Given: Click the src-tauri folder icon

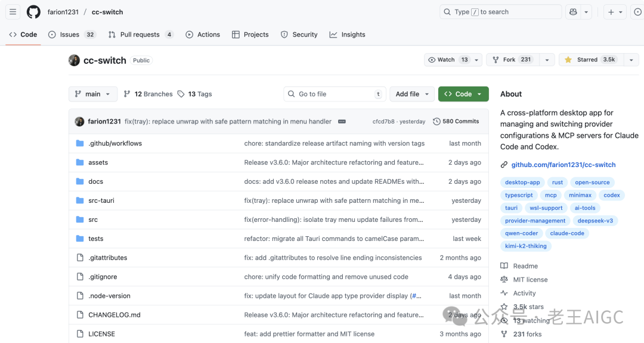Looking at the screenshot, I should coord(80,200).
